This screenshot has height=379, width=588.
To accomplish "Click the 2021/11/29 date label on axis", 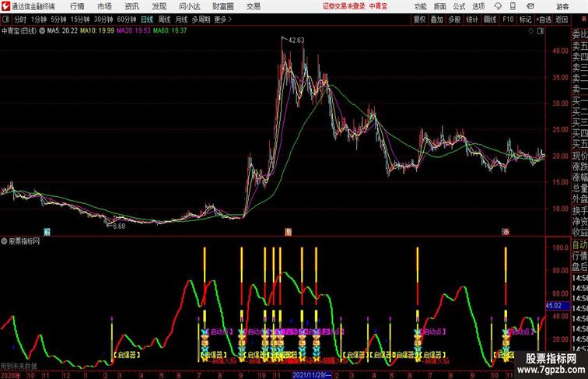I will 312,375.
